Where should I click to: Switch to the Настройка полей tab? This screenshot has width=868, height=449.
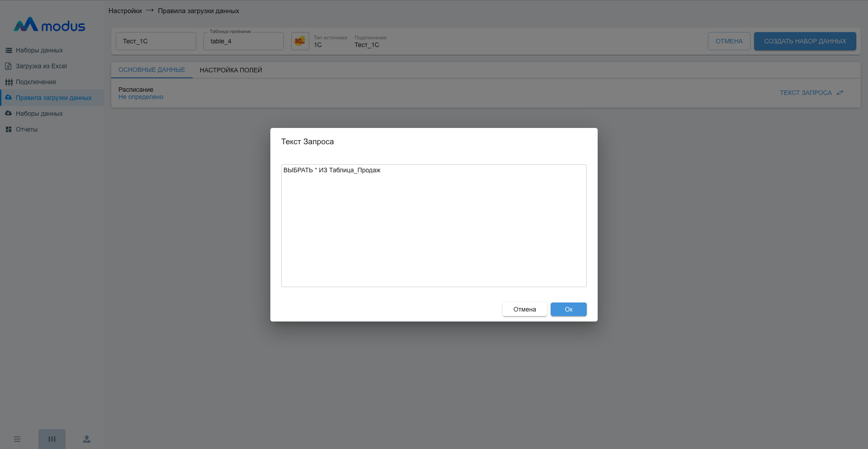click(231, 70)
